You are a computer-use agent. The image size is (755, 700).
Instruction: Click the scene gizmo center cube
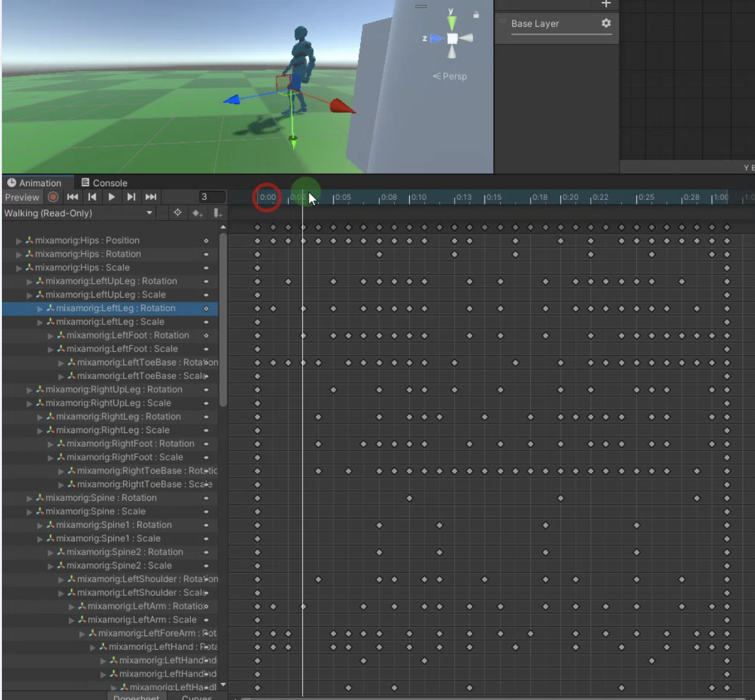click(x=452, y=38)
